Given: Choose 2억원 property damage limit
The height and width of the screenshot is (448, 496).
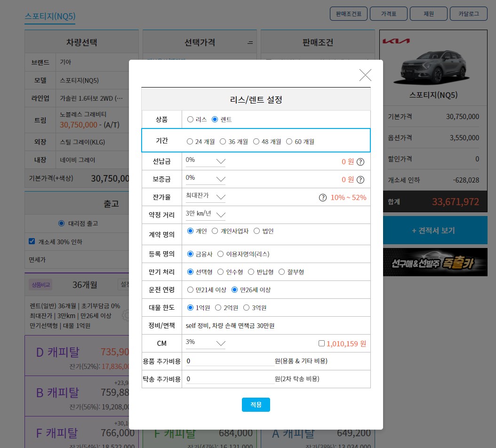Looking at the screenshot, I should (x=218, y=307).
